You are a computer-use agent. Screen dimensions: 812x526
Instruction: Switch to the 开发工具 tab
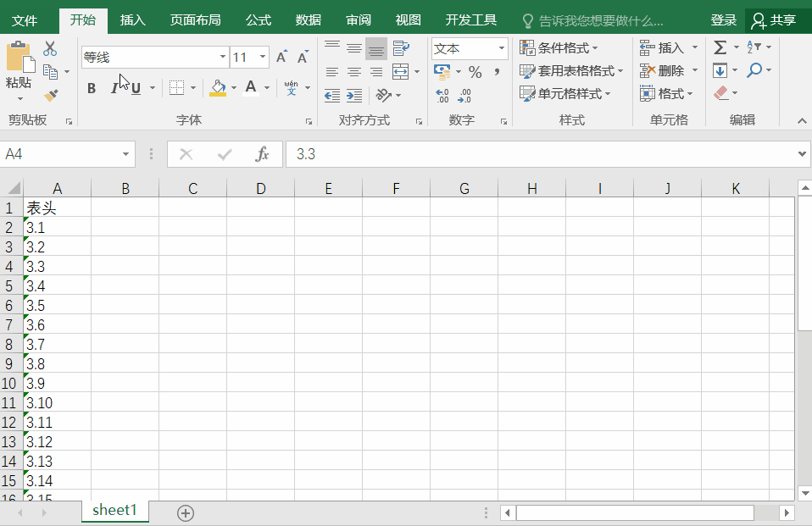tap(470, 20)
